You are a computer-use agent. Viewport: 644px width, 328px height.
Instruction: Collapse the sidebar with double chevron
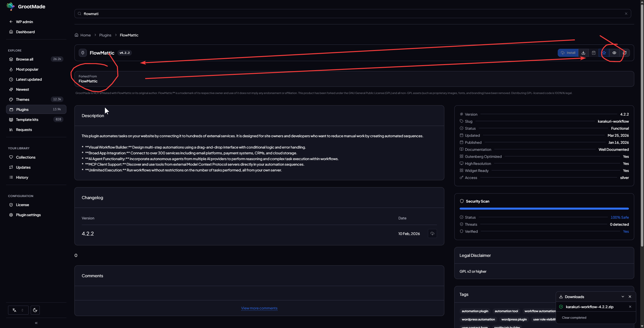(36, 323)
